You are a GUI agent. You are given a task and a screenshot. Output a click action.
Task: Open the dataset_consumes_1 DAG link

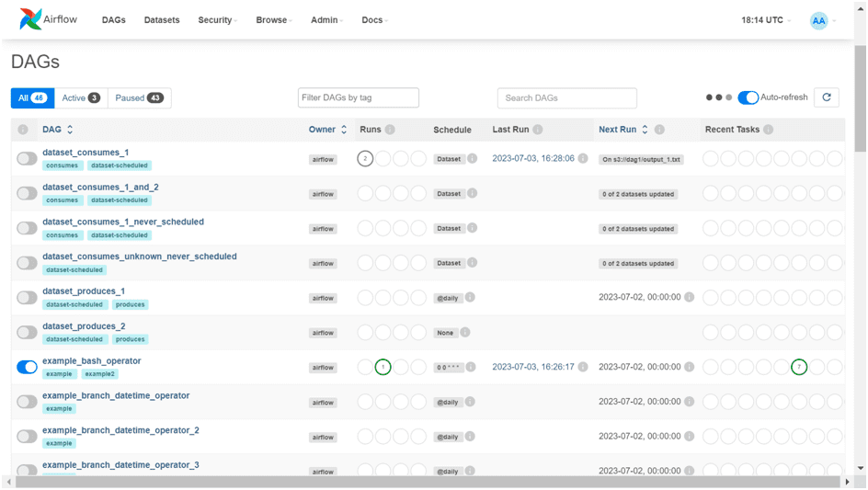click(86, 153)
